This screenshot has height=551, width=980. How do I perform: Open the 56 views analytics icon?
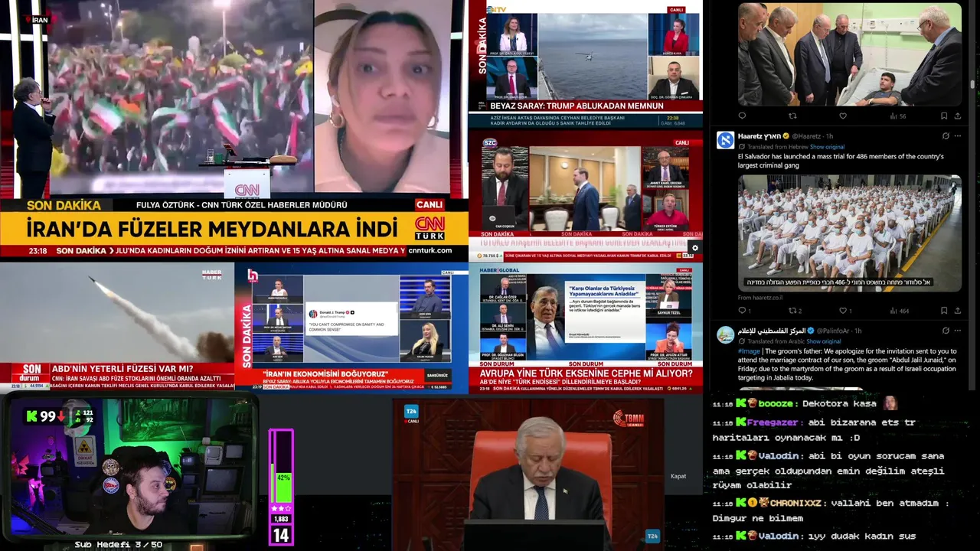[897, 116]
